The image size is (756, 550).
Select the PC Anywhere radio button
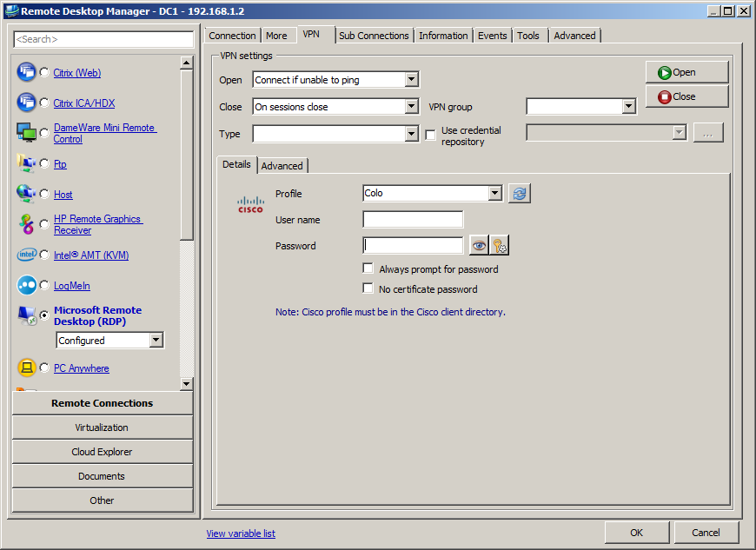click(x=44, y=368)
